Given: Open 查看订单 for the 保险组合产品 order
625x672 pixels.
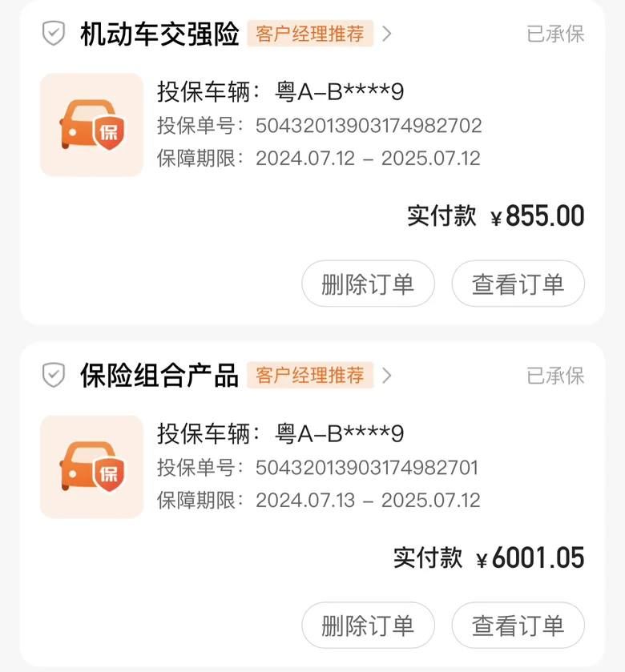Looking at the screenshot, I should tap(518, 625).
